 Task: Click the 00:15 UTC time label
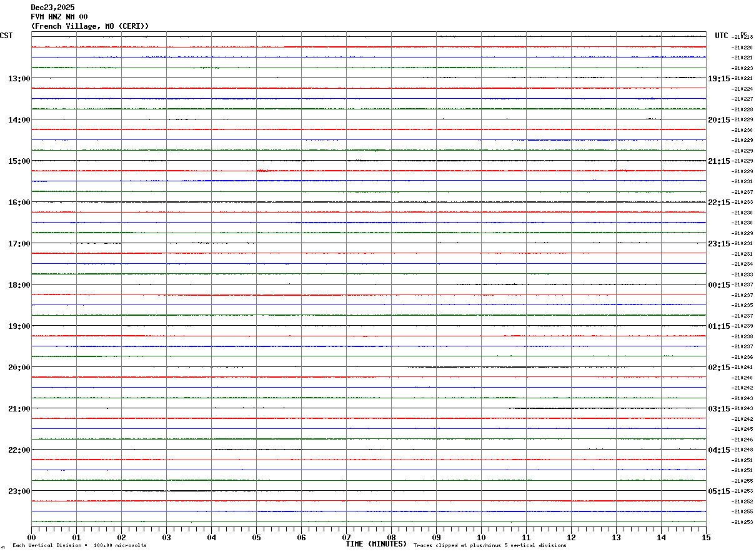coord(719,285)
